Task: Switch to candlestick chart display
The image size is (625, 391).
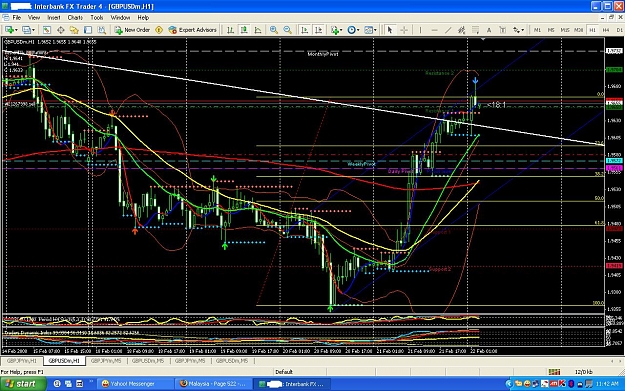Action: coord(244,30)
